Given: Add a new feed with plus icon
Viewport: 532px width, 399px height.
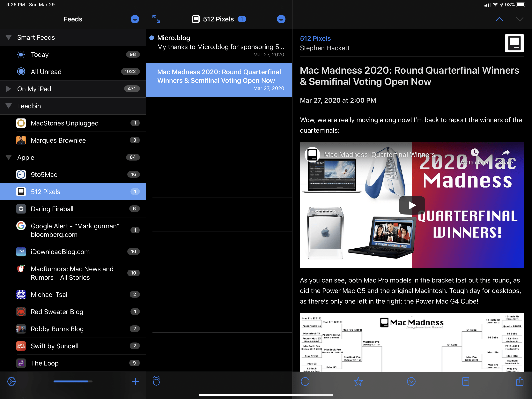Looking at the screenshot, I should coord(135,381).
